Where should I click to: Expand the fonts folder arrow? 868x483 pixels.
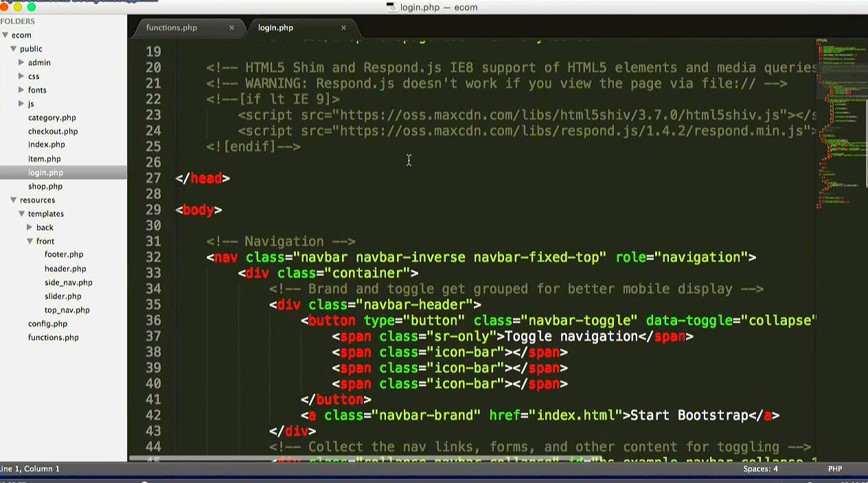[21, 90]
